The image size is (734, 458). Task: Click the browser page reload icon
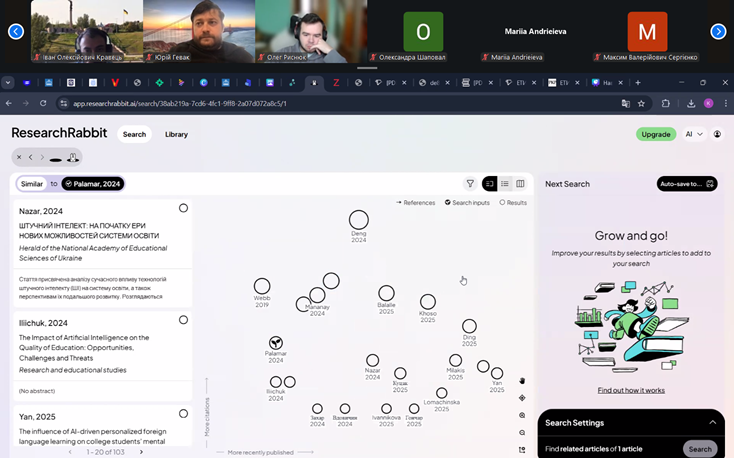coord(43,103)
